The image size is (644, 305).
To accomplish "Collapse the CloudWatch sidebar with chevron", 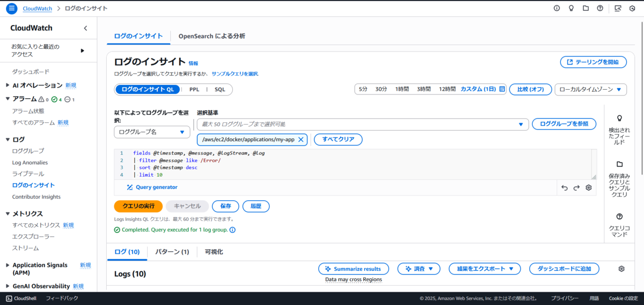I will [x=85, y=28].
